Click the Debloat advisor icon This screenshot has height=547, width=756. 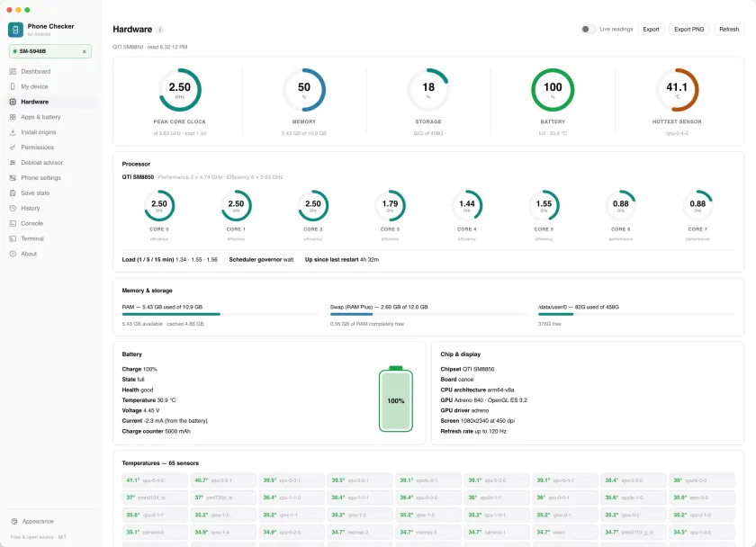[13, 163]
